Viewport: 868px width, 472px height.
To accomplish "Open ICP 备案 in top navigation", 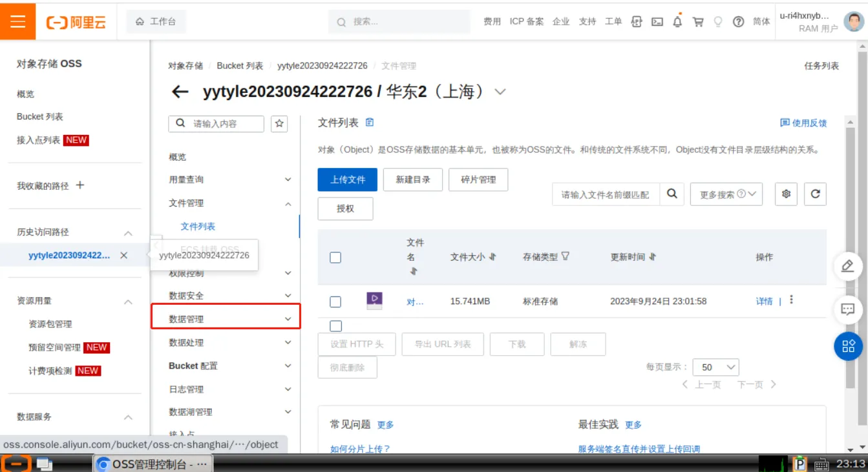I will click(527, 21).
